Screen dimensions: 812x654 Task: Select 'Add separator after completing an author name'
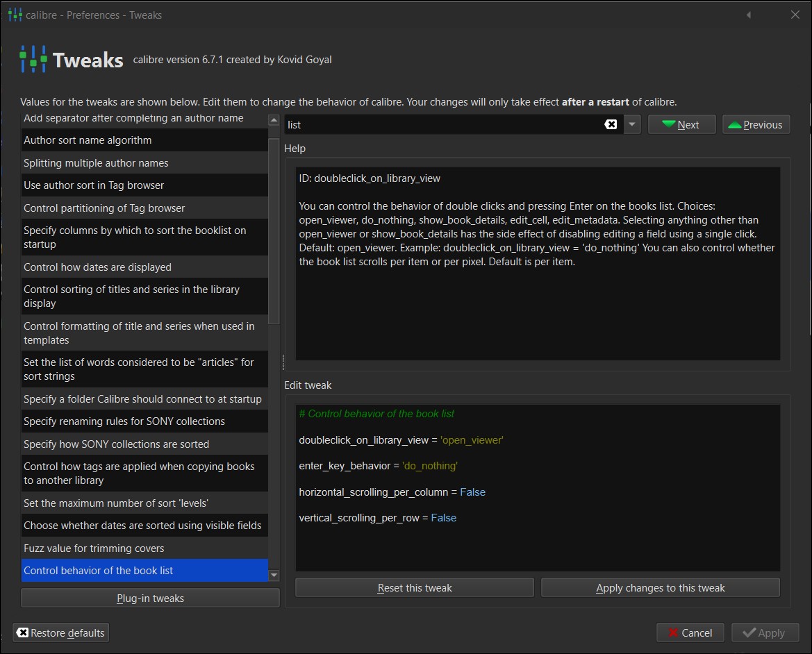coord(144,120)
